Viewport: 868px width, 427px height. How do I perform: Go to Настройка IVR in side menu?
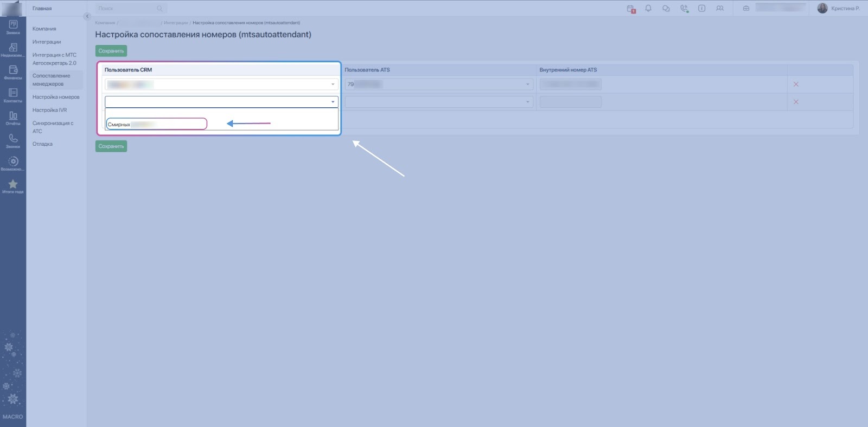point(49,110)
